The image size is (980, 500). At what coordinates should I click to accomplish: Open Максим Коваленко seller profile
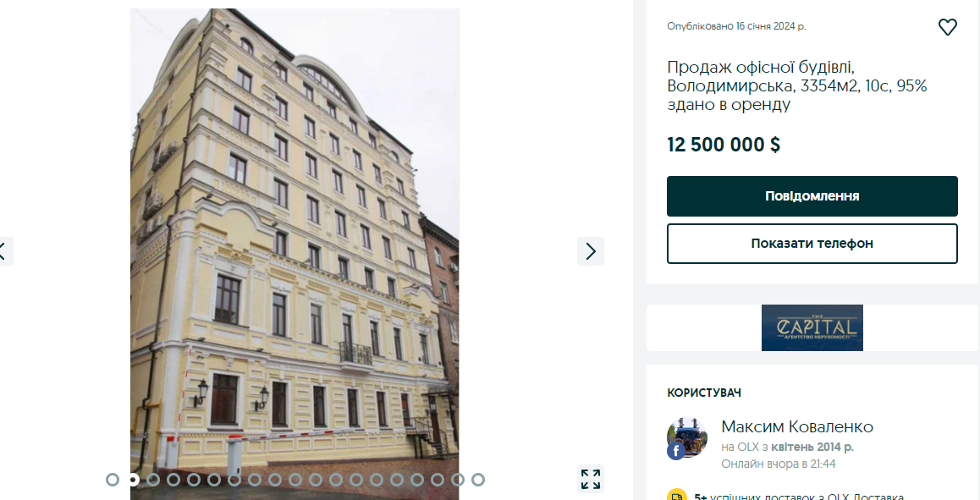797,427
